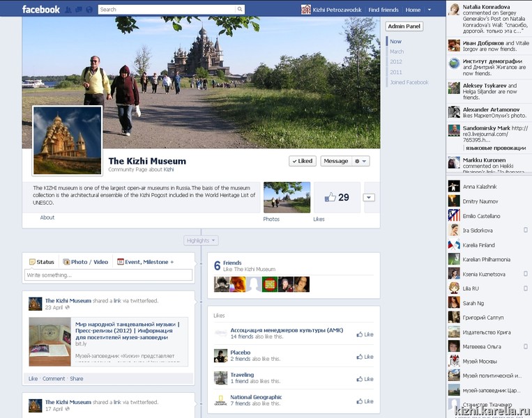Click the Kizhi Museum avatar on 23 April post
This screenshot has width=532, height=418.
tap(36, 304)
